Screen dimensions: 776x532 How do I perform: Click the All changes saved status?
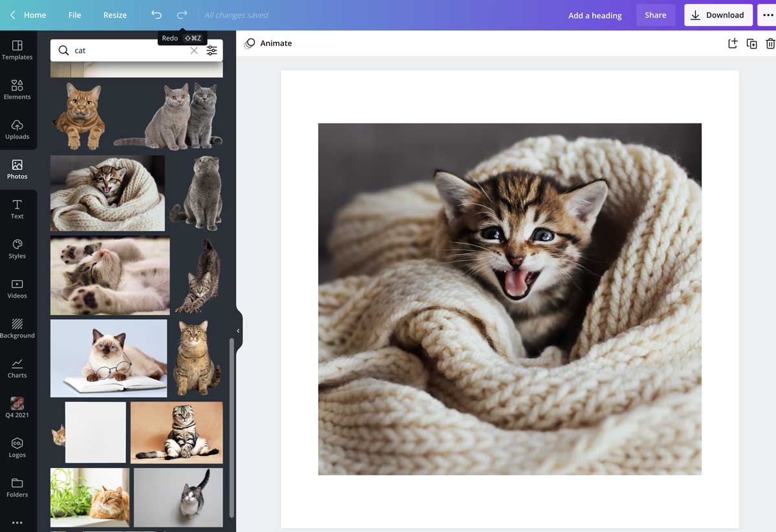click(236, 15)
